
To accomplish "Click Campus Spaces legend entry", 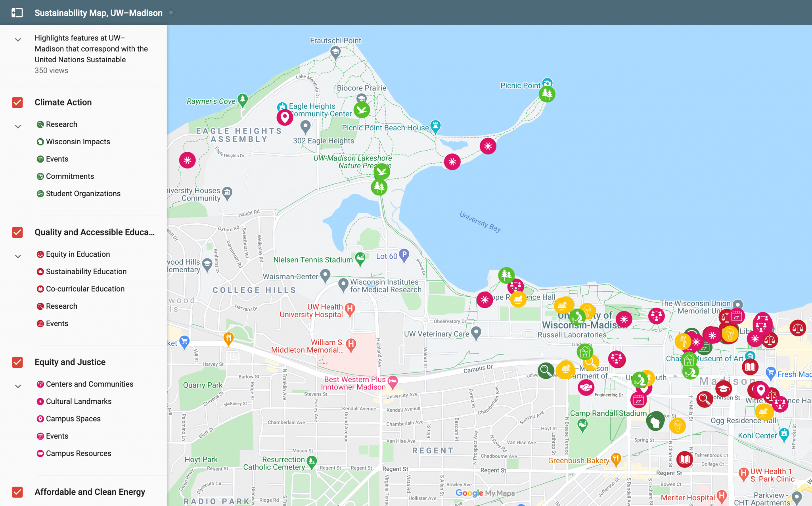I will (x=69, y=419).
